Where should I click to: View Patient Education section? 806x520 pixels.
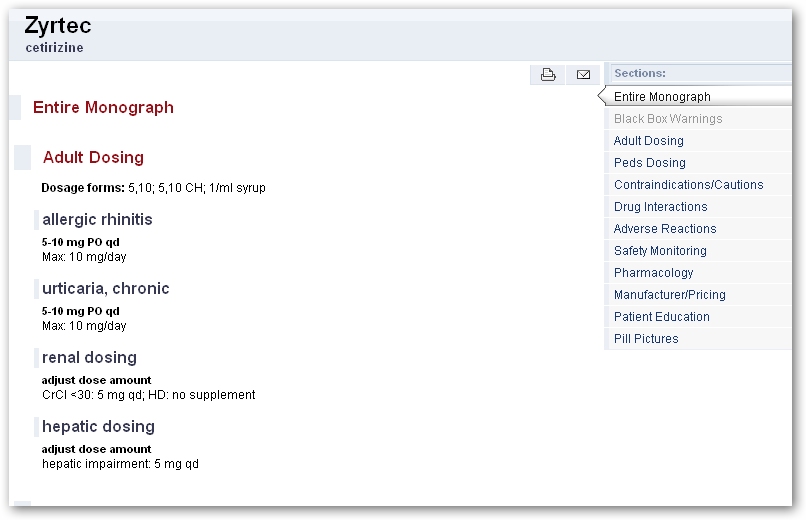coord(661,317)
